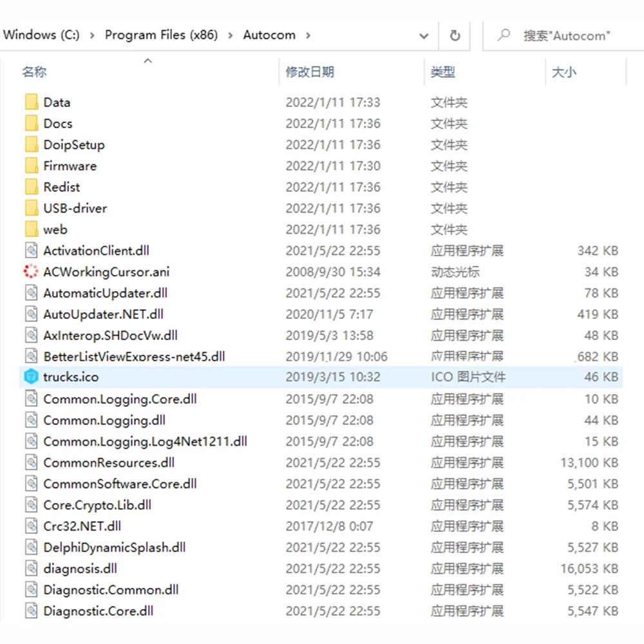This screenshot has width=644, height=644.
Task: Click the Common.Logging.Core.dll file icon
Action: tap(31, 399)
